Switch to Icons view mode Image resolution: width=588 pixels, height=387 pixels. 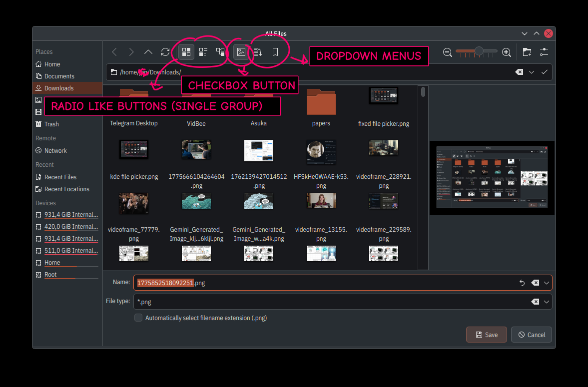(186, 52)
